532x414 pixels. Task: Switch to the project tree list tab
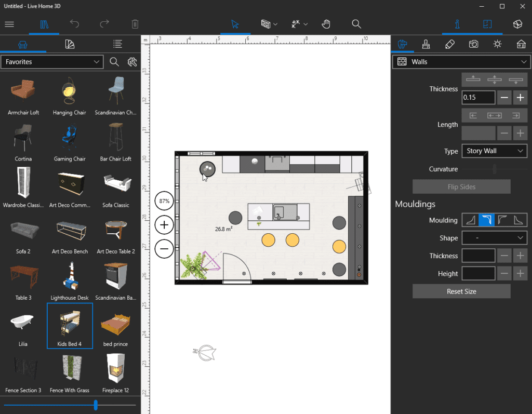(117, 44)
